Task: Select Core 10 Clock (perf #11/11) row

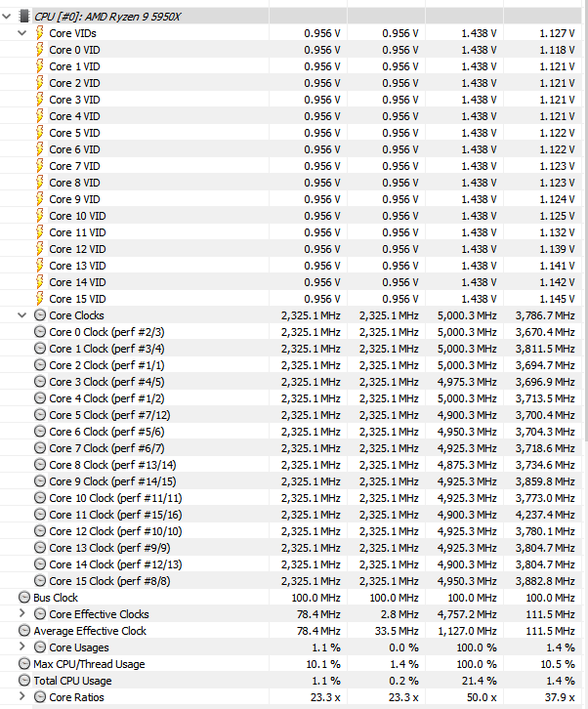Action: coord(115,498)
